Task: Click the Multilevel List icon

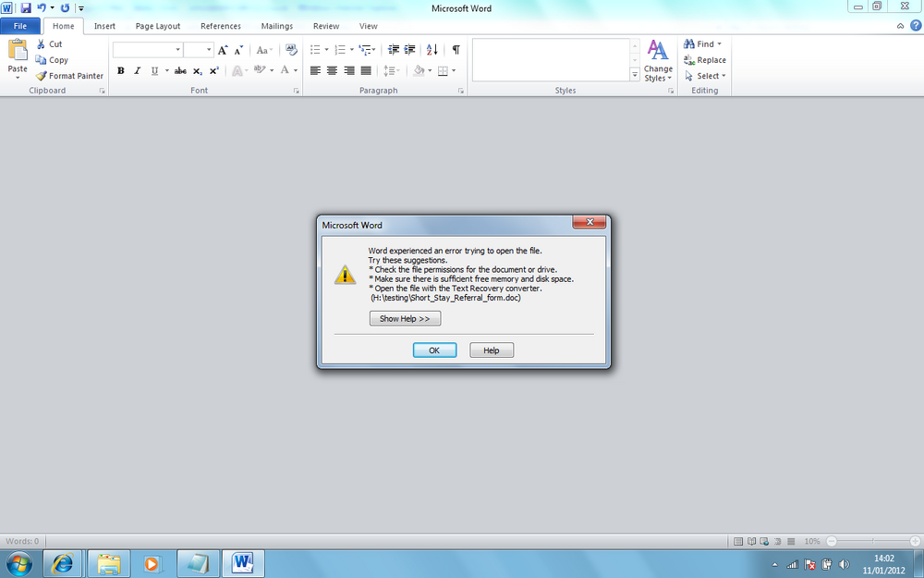Action: pos(365,50)
